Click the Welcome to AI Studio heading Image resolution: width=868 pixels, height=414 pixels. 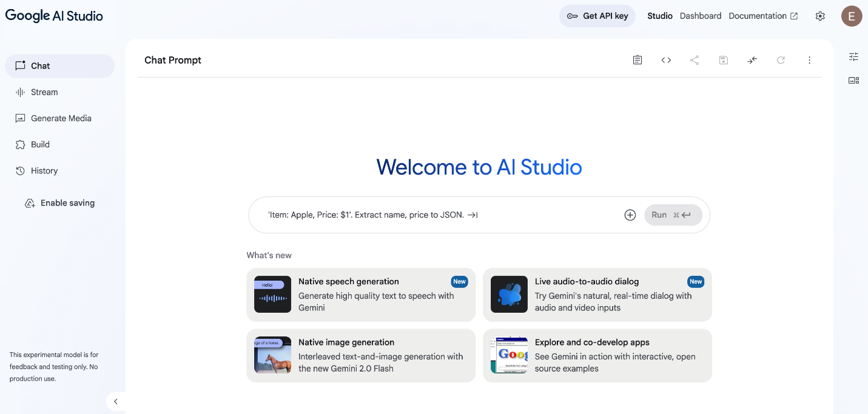click(x=479, y=167)
